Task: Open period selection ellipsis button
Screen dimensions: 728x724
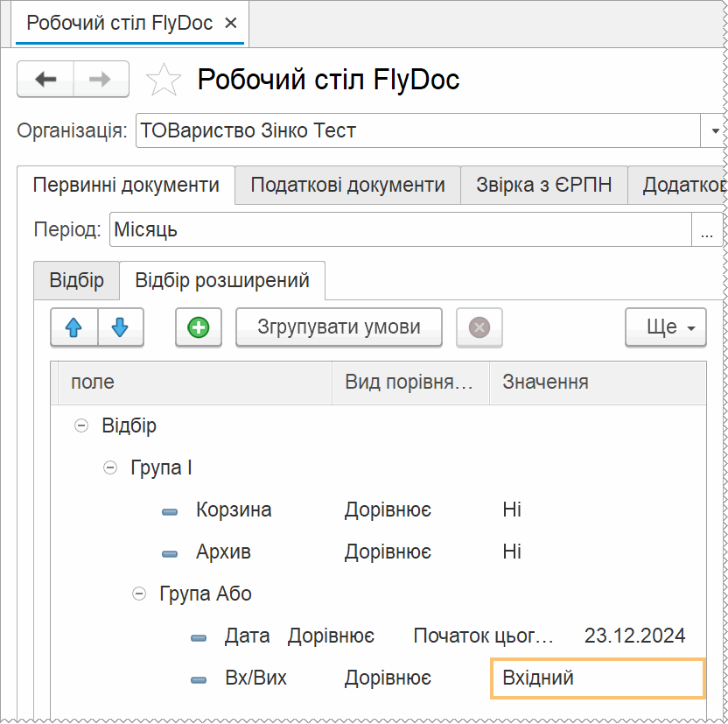Action: coord(706,231)
